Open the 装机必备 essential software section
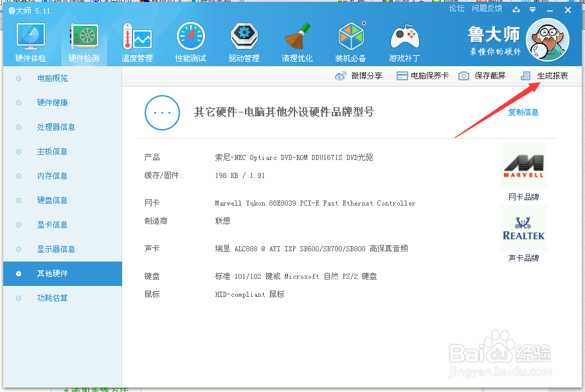 click(x=351, y=40)
